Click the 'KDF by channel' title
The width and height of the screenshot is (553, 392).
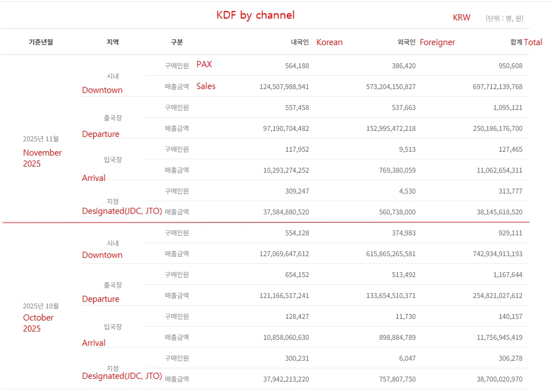click(255, 15)
